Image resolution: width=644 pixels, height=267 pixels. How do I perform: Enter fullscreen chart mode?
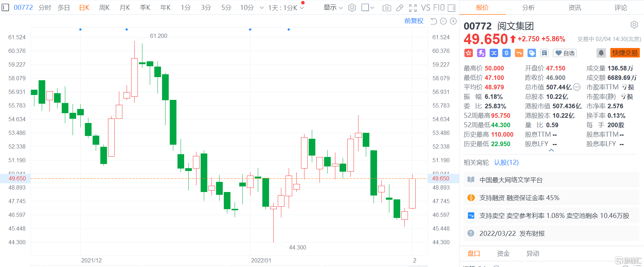[x=413, y=8]
